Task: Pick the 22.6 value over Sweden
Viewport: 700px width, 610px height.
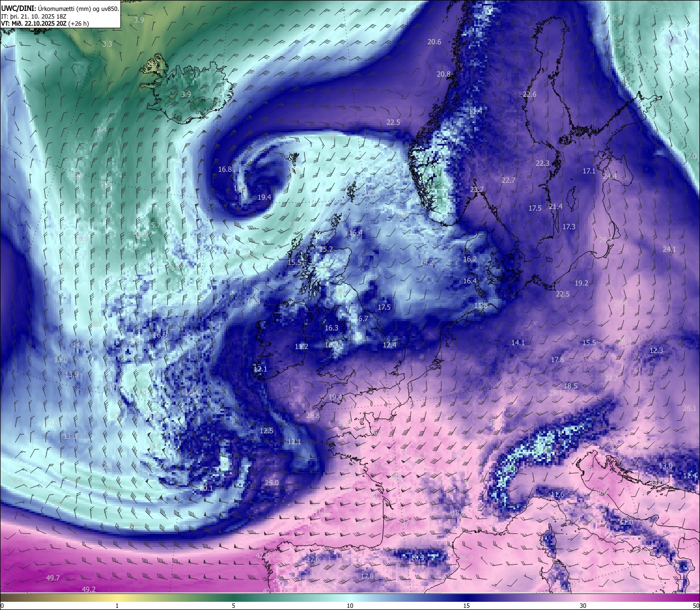Action: [x=529, y=95]
